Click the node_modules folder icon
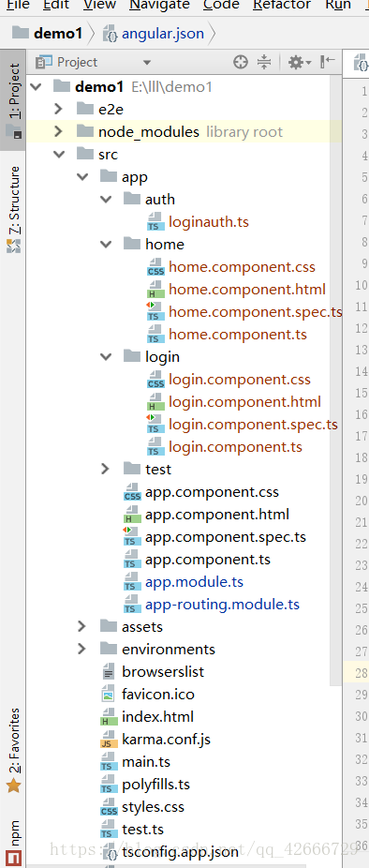 click(x=84, y=132)
